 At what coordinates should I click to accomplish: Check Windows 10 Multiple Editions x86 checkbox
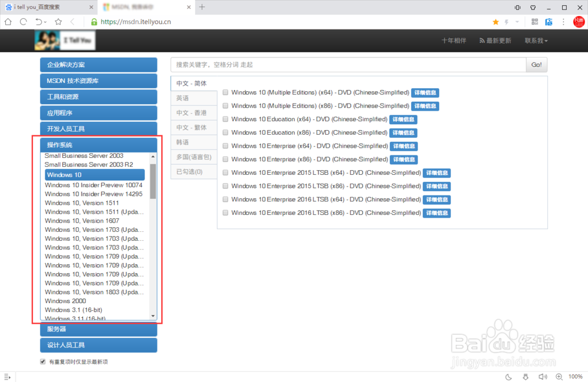[225, 106]
